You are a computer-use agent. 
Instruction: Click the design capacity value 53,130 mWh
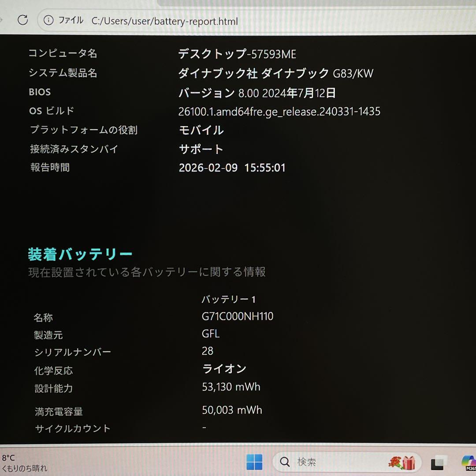pos(231,387)
